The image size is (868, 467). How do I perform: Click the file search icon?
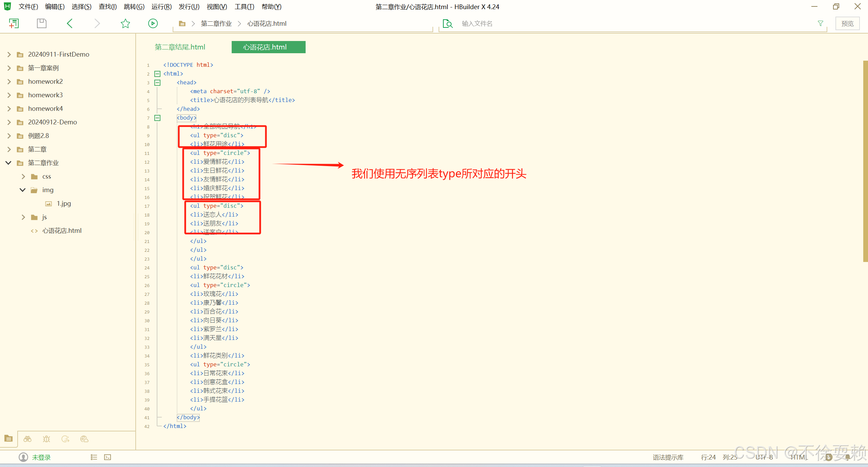coord(448,23)
